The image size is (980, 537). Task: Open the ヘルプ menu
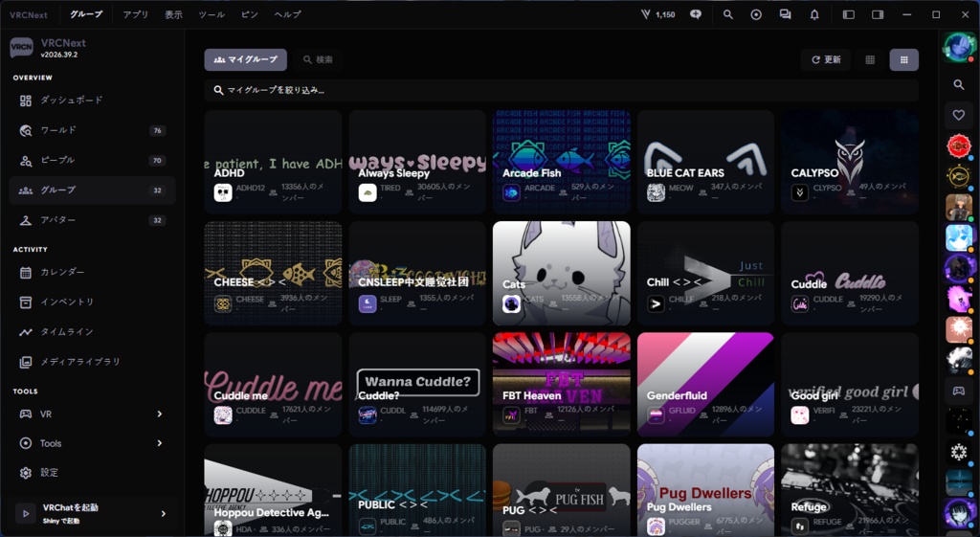coord(287,14)
